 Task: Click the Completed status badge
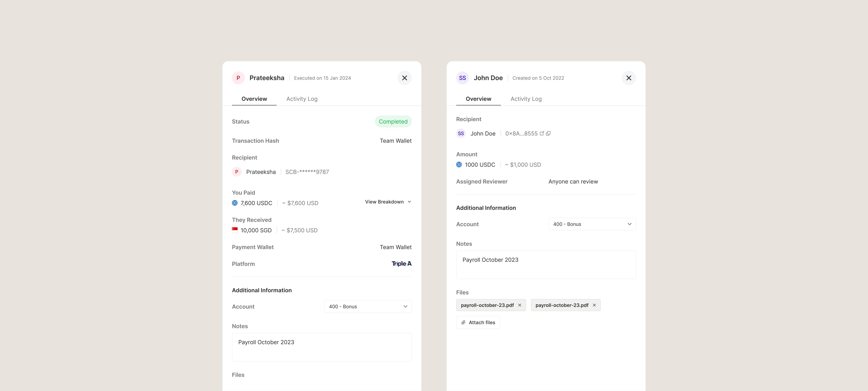(393, 122)
